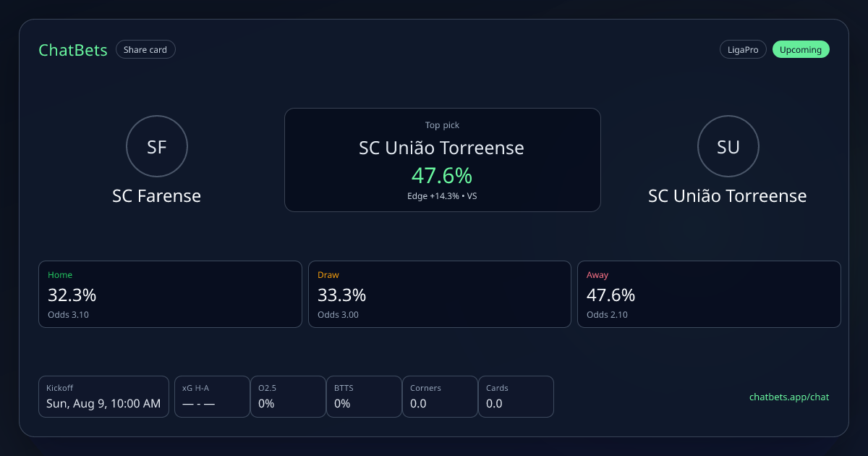
Task: Click the Upcoming status badge
Action: [x=801, y=50]
